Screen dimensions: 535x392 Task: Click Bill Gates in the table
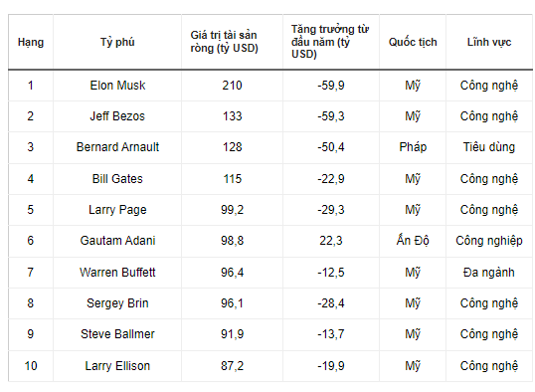tap(117, 179)
